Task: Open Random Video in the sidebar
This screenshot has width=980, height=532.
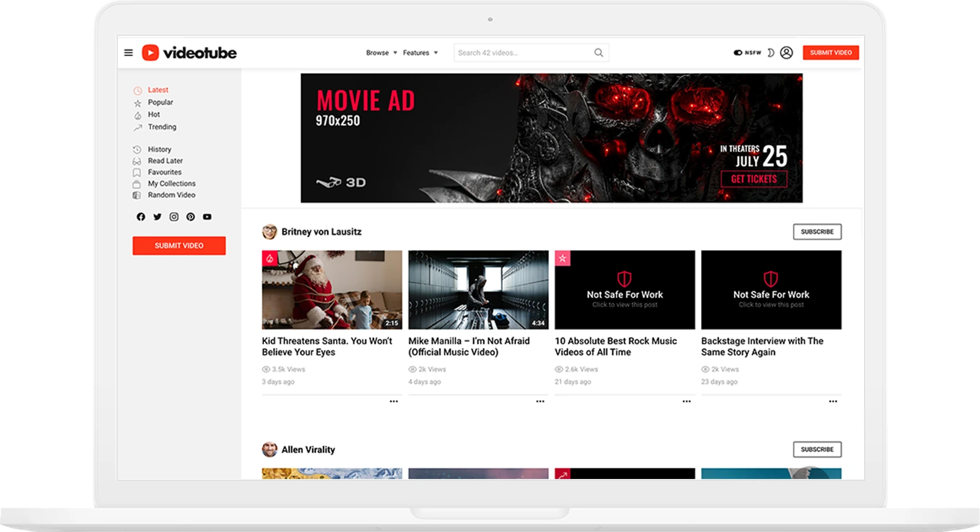Action: (x=172, y=195)
